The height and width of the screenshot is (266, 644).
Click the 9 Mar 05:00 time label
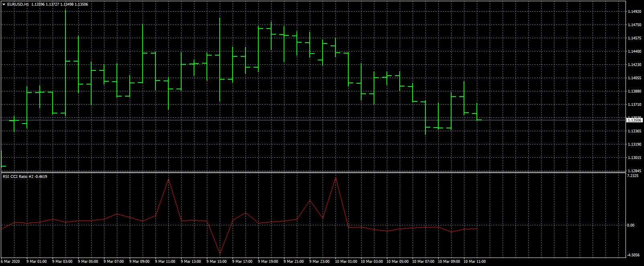pos(88,262)
